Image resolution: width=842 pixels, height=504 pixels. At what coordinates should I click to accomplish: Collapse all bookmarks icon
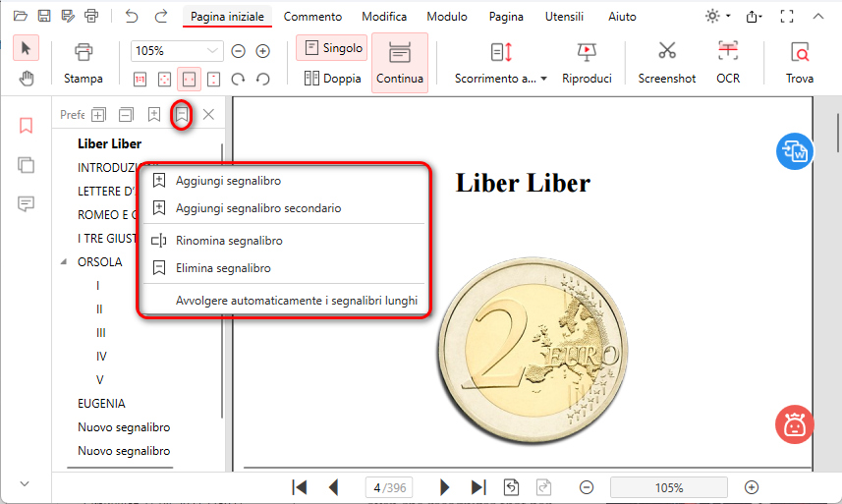point(126,114)
